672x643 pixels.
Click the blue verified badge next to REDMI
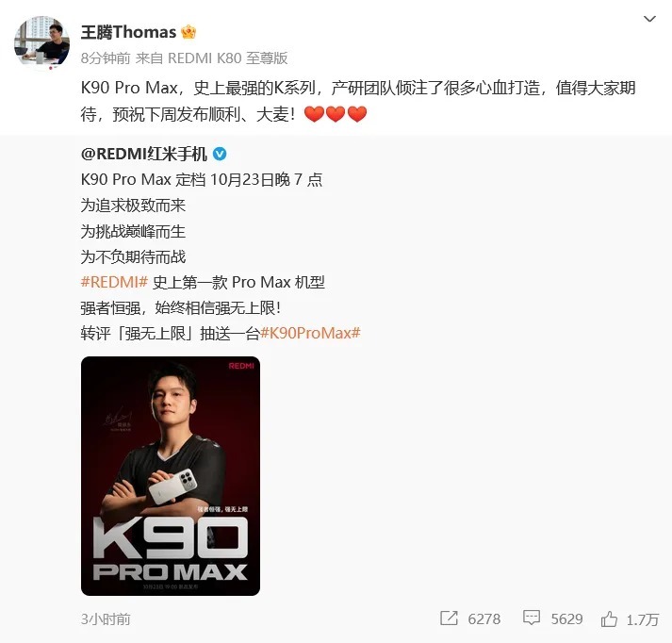pos(220,154)
